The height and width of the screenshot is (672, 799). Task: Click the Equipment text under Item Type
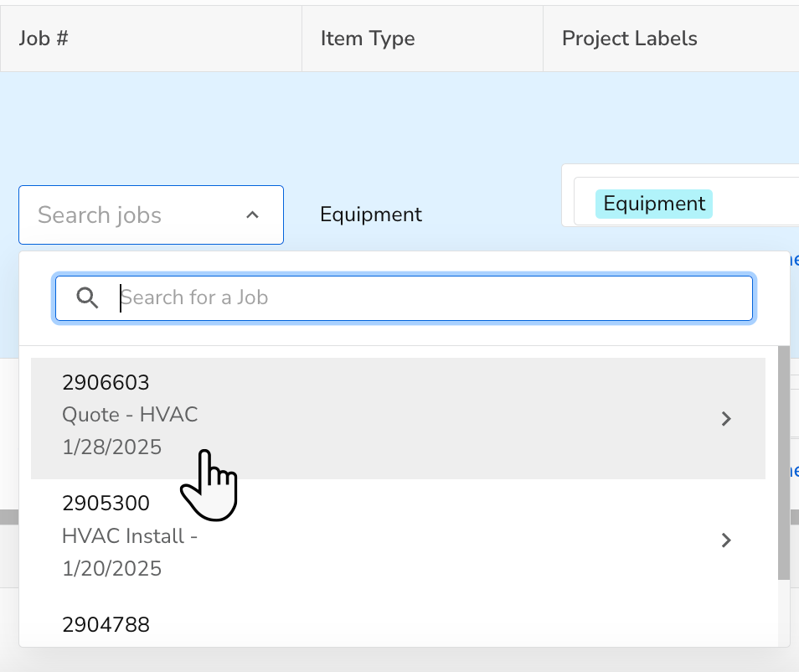pyautogui.click(x=370, y=215)
